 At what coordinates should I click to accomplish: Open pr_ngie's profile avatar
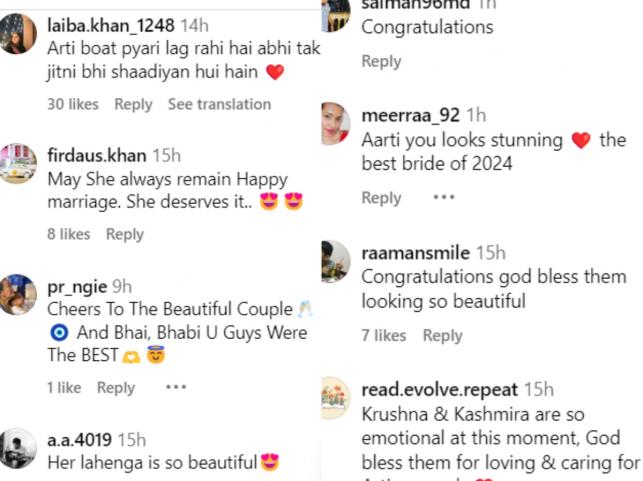click(18, 294)
